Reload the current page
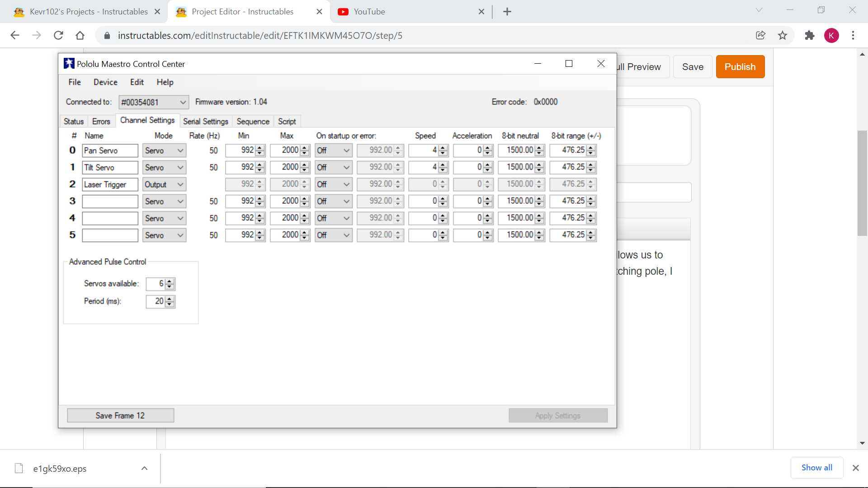This screenshot has height=488, width=868. pyautogui.click(x=58, y=35)
